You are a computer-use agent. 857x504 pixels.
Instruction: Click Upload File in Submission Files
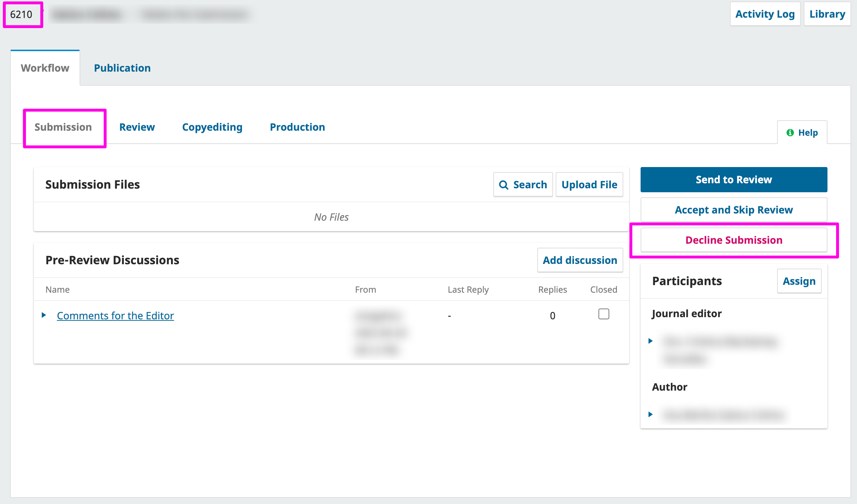point(589,185)
